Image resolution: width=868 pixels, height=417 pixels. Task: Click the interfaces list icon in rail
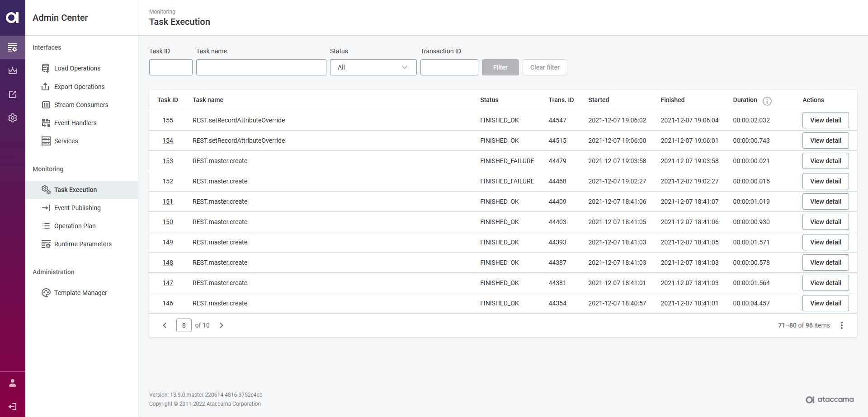[x=13, y=47]
